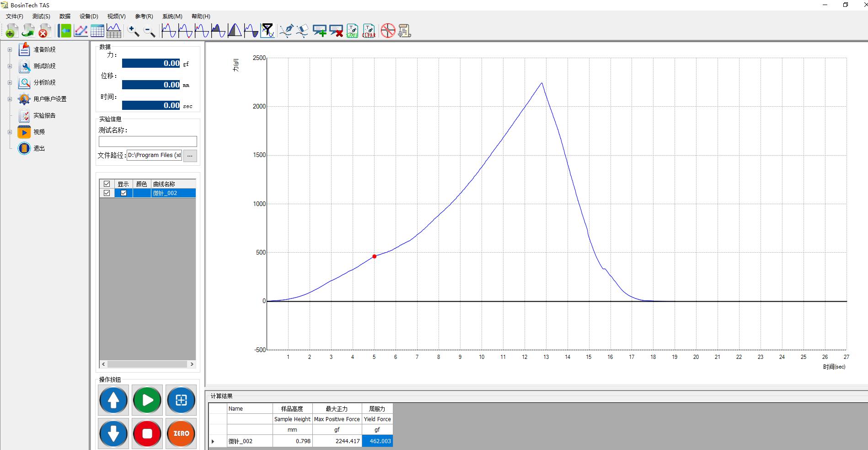
Task: Expand the 准备阶段 tree node
Action: (x=10, y=49)
